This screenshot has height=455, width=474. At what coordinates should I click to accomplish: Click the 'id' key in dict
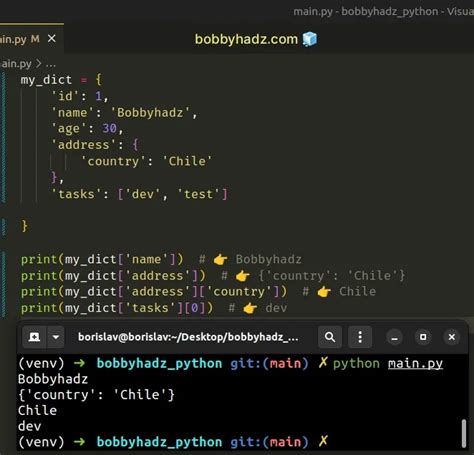tap(65, 96)
